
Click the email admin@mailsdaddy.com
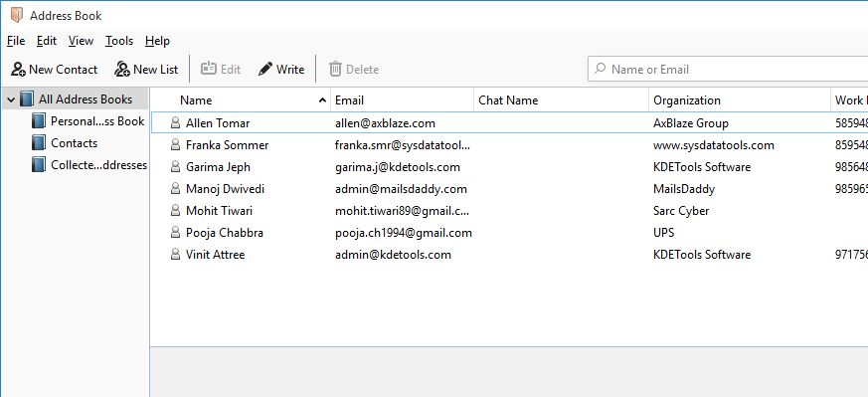tap(401, 189)
